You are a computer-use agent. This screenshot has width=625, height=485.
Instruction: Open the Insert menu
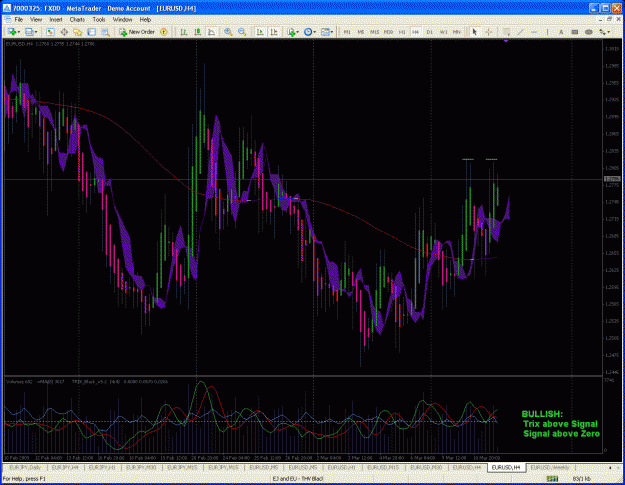tap(56, 20)
